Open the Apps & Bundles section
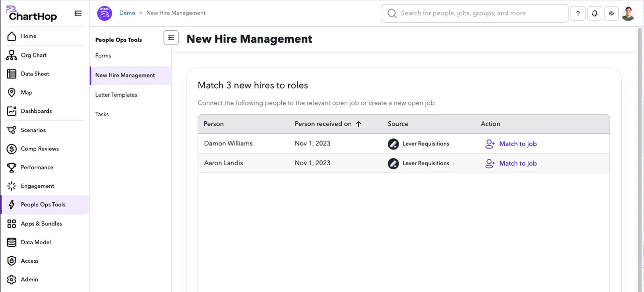644x292 pixels. (41, 224)
